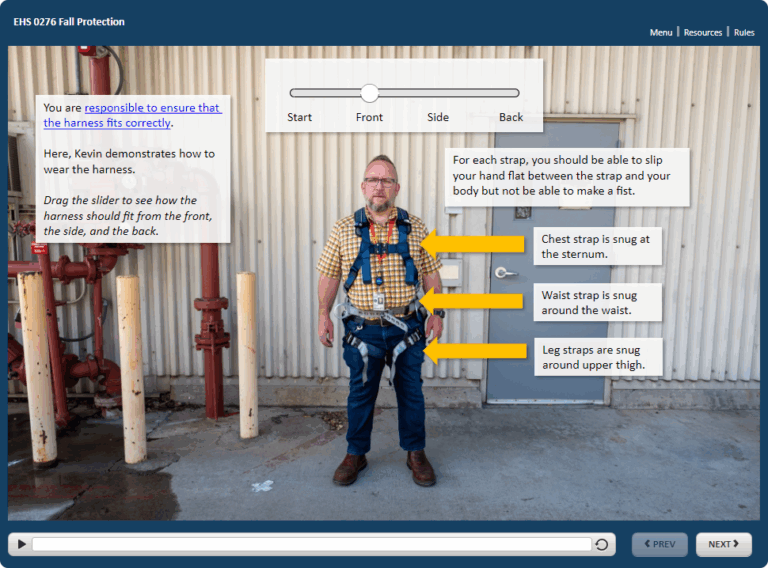
Task: Click the Back label under the slider
Action: 511,117
